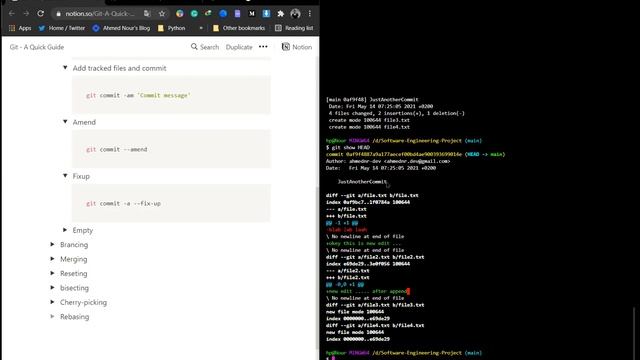
Task: Open the Ahmed Nour's Blog bookmark
Action: tap(121, 28)
